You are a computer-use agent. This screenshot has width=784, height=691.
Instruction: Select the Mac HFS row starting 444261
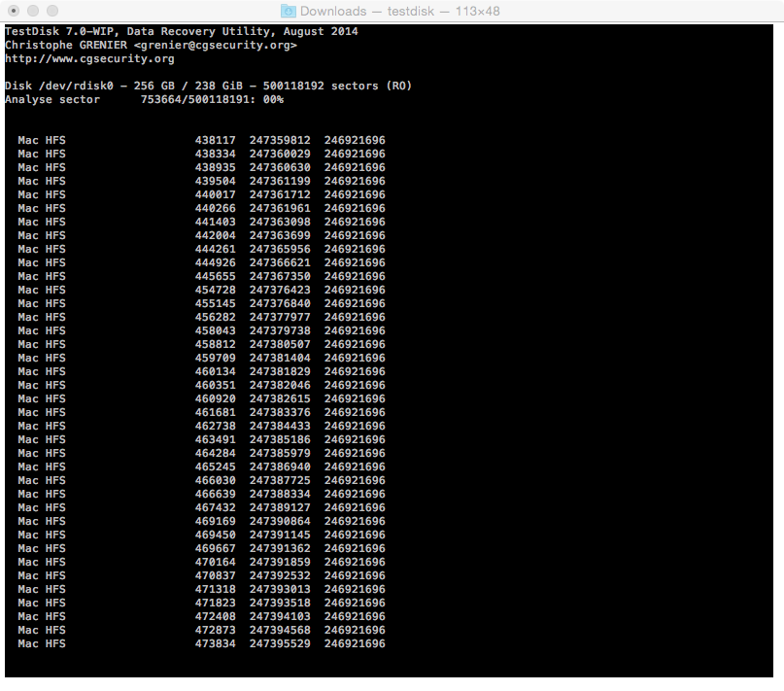point(201,249)
